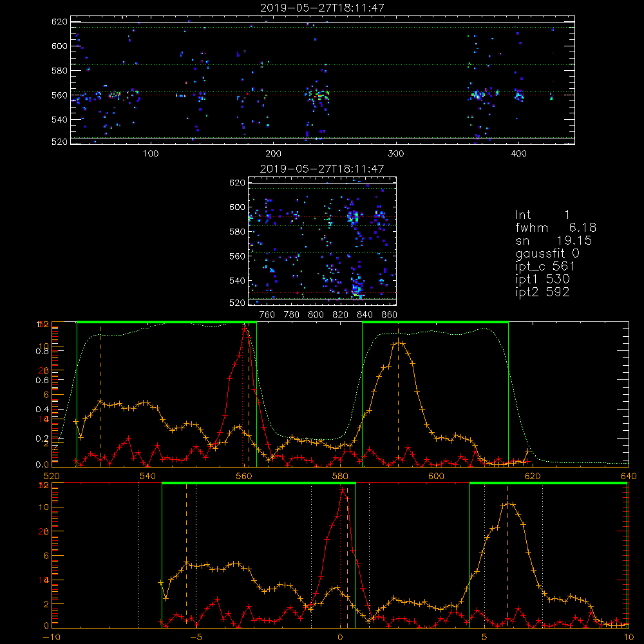Click x-axis label 540 on the 520–640 profile plot
This screenshot has width=644, height=644.
click(x=148, y=477)
